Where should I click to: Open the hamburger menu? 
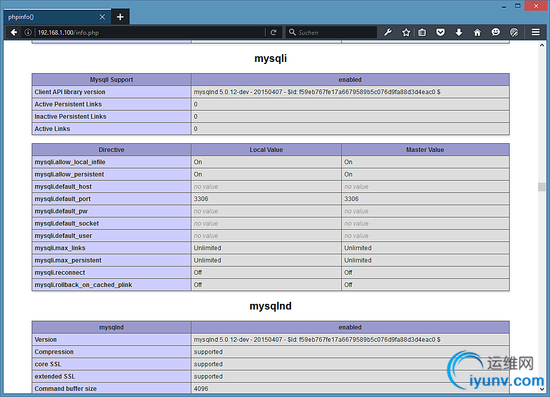(536, 32)
